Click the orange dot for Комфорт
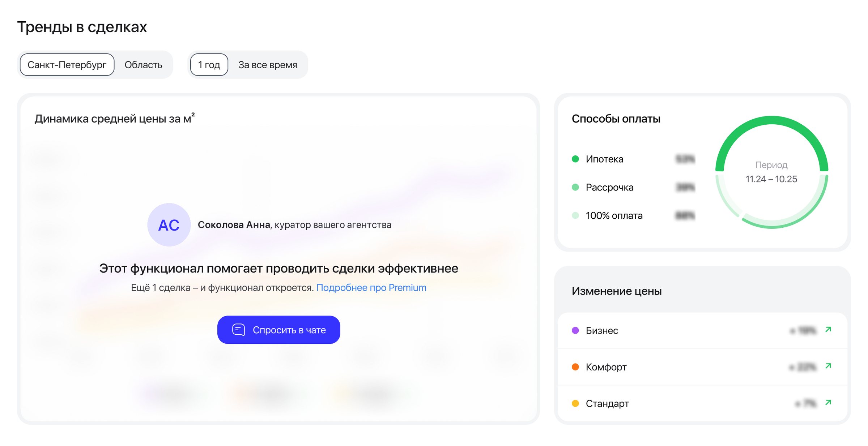The height and width of the screenshot is (446, 868). click(x=575, y=367)
